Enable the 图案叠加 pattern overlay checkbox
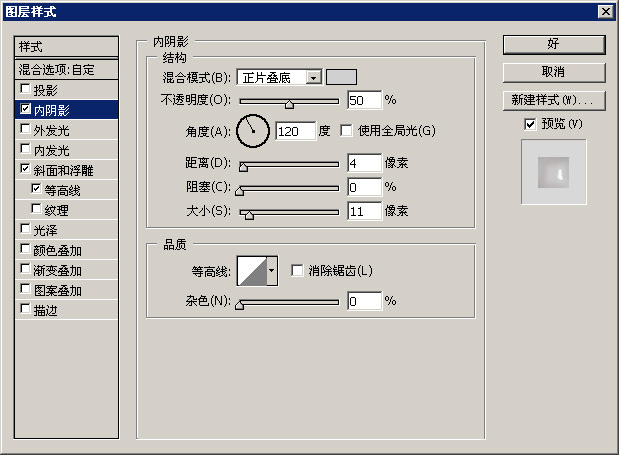Image resolution: width=619 pixels, height=455 pixels. [25, 289]
